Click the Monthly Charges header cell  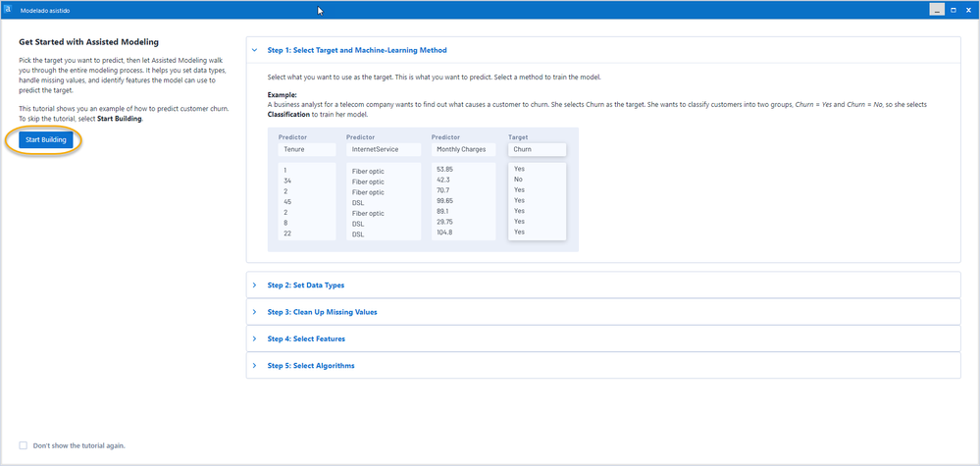point(463,149)
